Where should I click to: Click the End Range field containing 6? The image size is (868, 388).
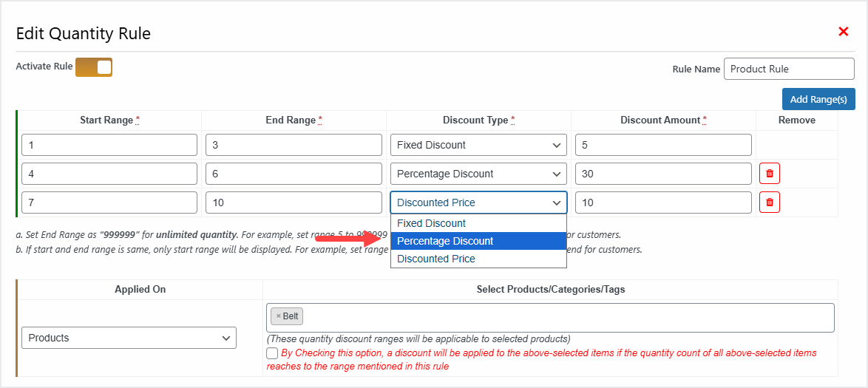(x=294, y=174)
